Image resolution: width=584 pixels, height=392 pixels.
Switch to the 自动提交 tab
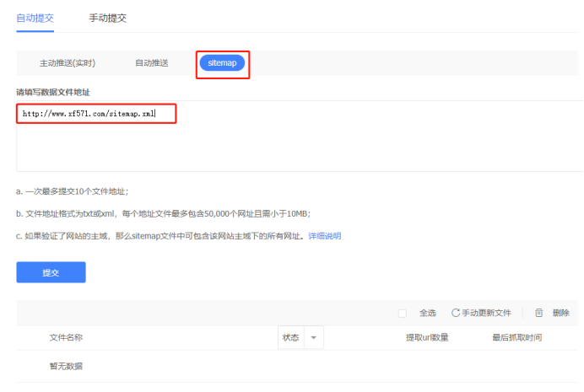[x=35, y=18]
